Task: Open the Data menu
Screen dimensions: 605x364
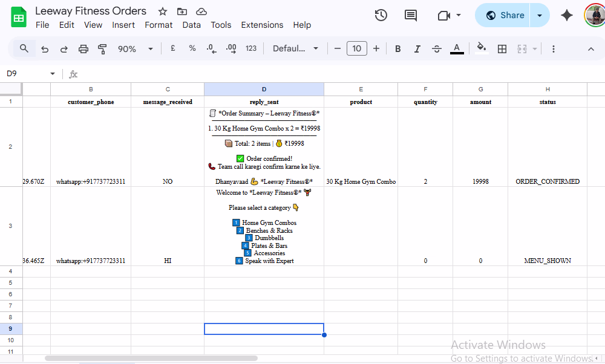Action: click(x=191, y=25)
